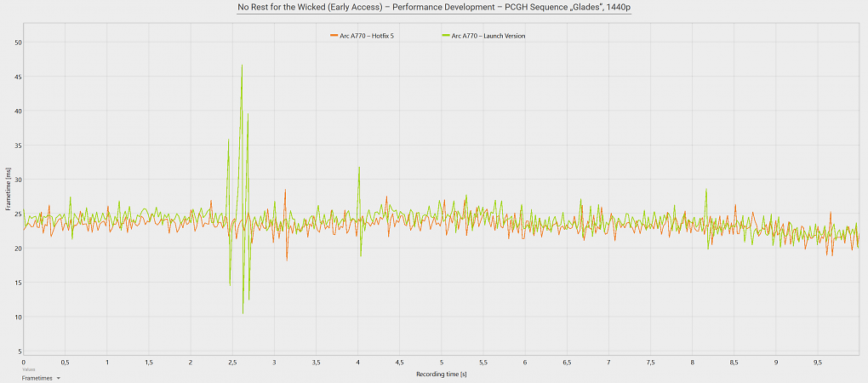Click the '4,5' tick on the time axis
This screenshot has height=383, width=868.
[x=400, y=362]
